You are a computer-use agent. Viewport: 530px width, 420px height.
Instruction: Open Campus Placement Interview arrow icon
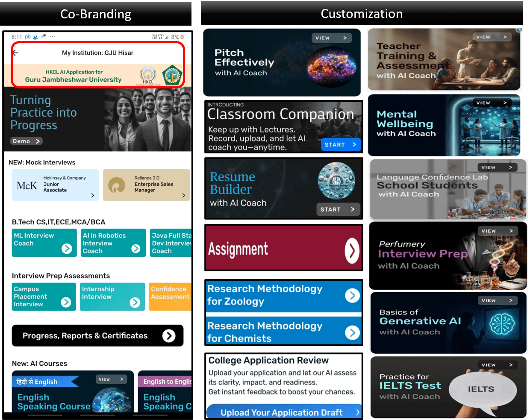(66, 302)
